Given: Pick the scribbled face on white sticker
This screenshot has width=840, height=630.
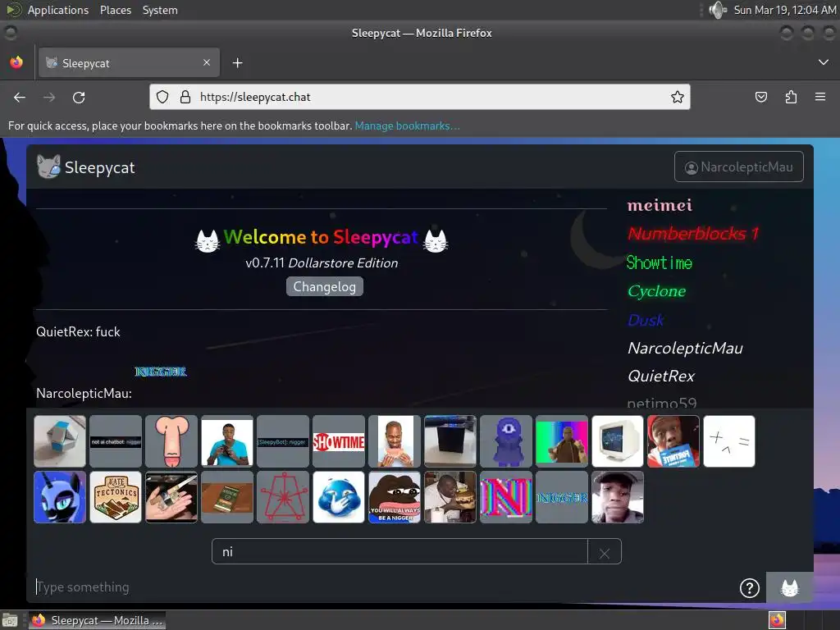Looking at the screenshot, I should tap(729, 441).
